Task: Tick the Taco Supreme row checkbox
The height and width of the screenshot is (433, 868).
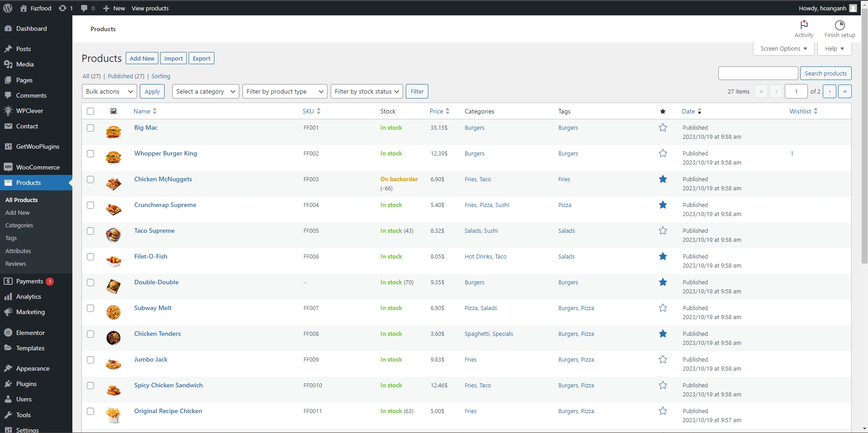Action: (x=90, y=231)
